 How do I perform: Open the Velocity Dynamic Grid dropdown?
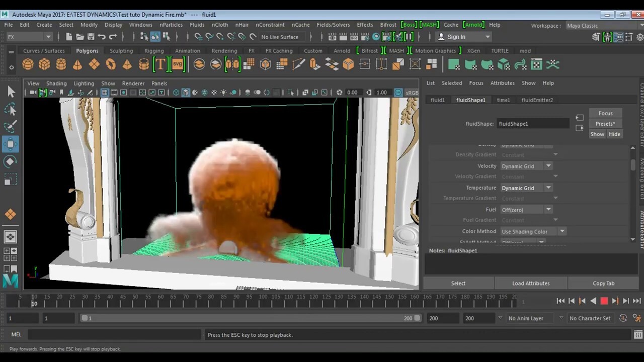tap(548, 166)
